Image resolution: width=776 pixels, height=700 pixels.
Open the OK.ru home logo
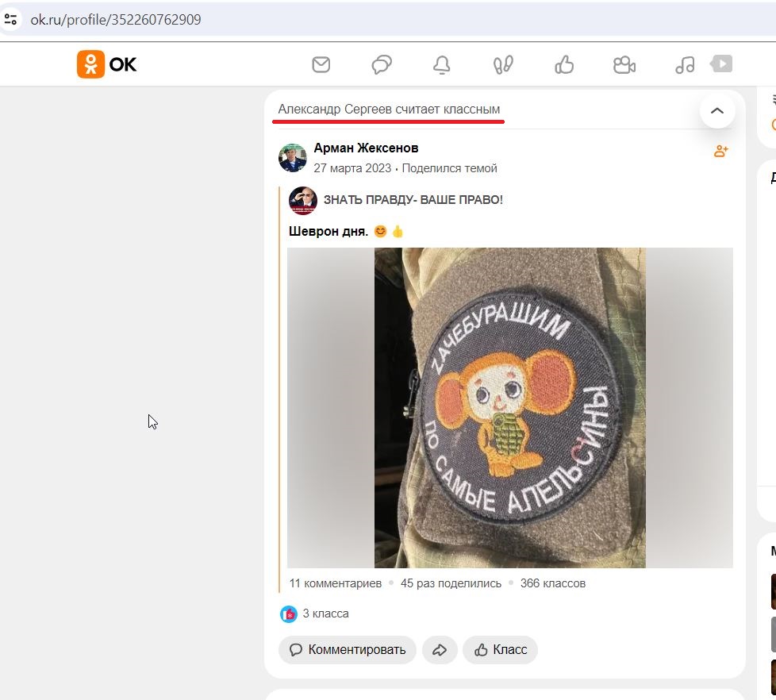click(x=106, y=64)
